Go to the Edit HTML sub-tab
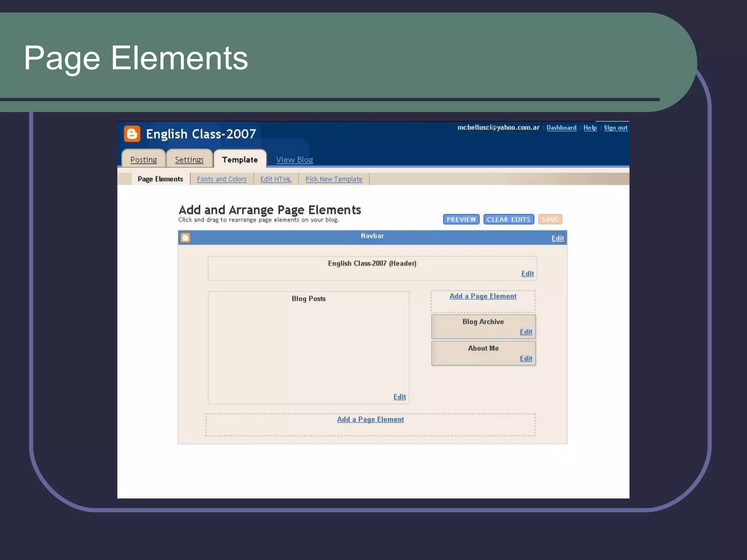 (x=276, y=179)
